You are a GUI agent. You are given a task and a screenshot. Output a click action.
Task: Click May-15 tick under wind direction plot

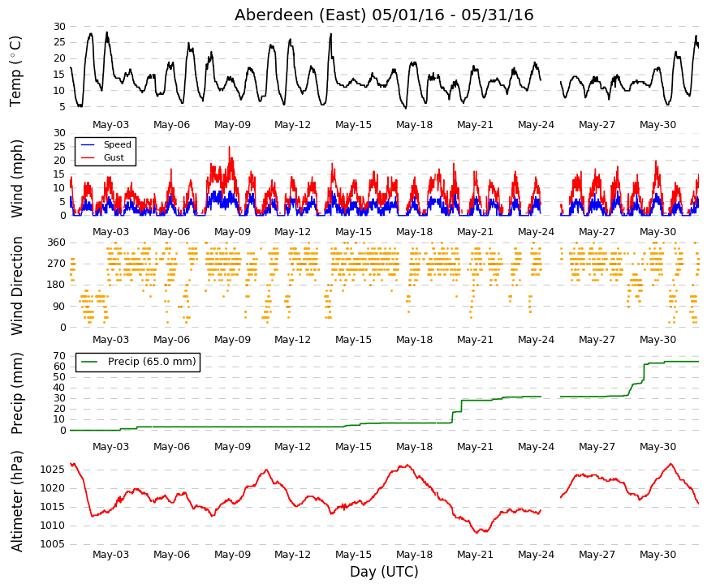click(x=354, y=340)
